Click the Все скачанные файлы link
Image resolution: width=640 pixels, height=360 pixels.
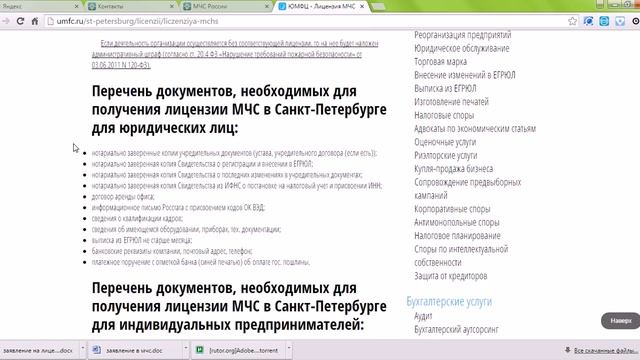[x=606, y=351]
